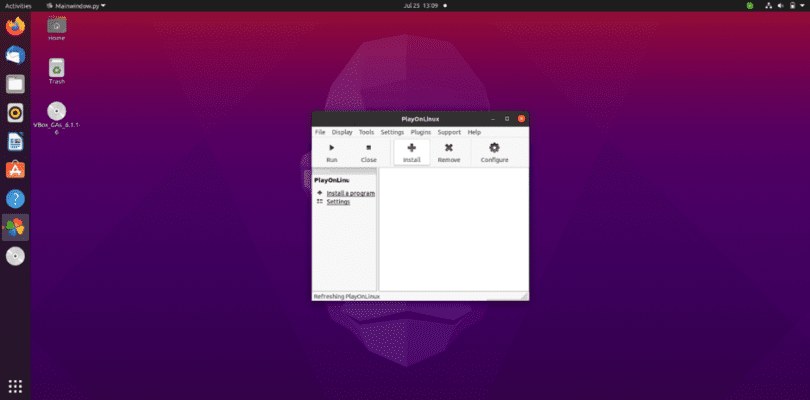Image resolution: width=810 pixels, height=400 pixels.
Task: Click the window resize grip corner
Action: [x=524, y=296]
